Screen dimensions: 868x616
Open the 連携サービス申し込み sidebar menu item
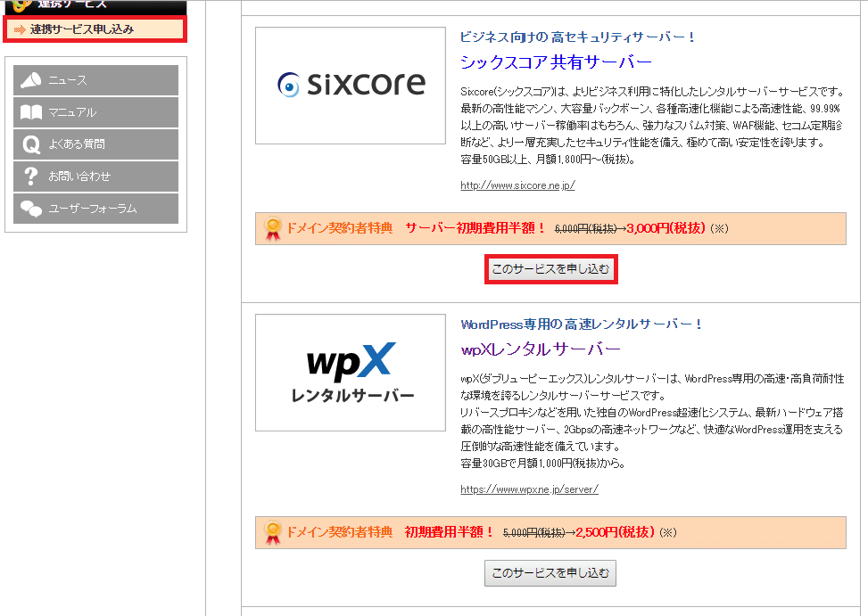95,29
